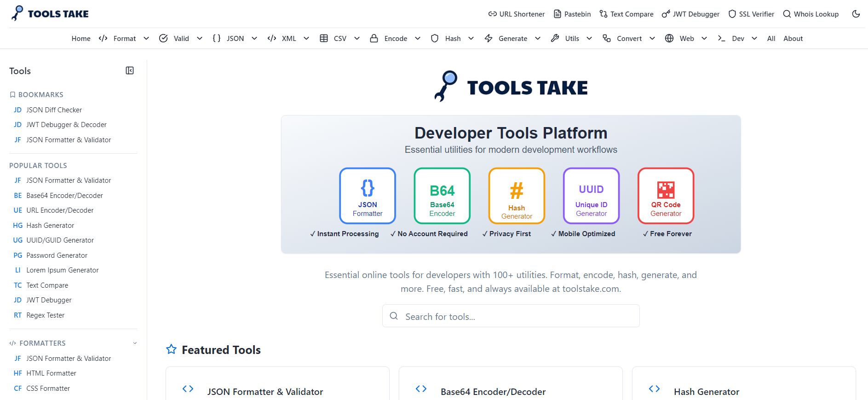Expand the JSON menu dropdown chevron
Viewport: 868px width, 400px height.
(254, 38)
